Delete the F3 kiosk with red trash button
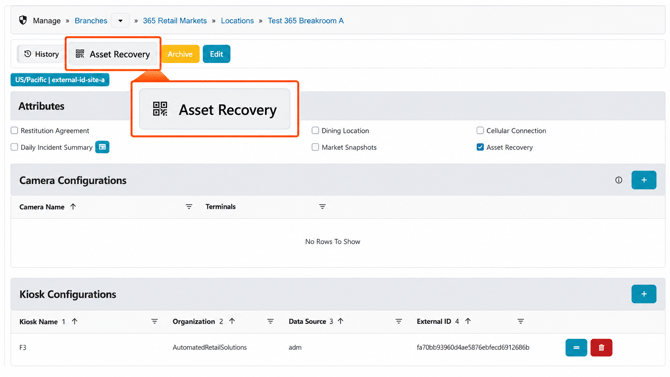This screenshot has width=670, height=377. (601, 348)
